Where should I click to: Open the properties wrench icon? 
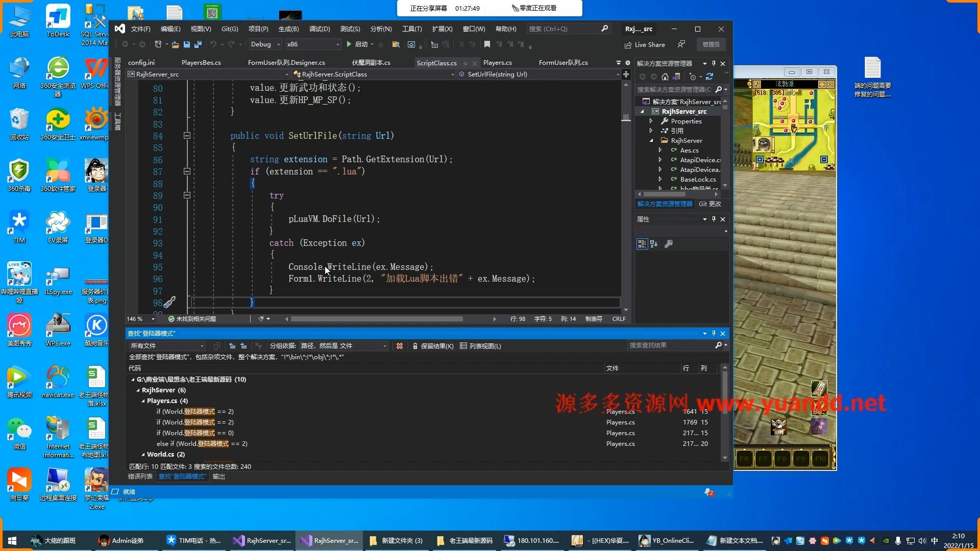[669, 244]
